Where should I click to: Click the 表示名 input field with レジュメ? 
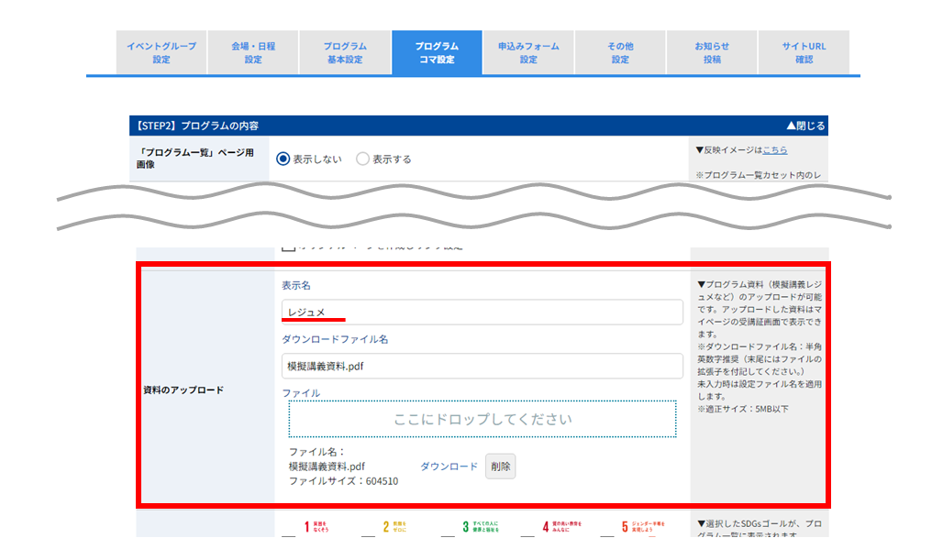pyautogui.click(x=483, y=312)
